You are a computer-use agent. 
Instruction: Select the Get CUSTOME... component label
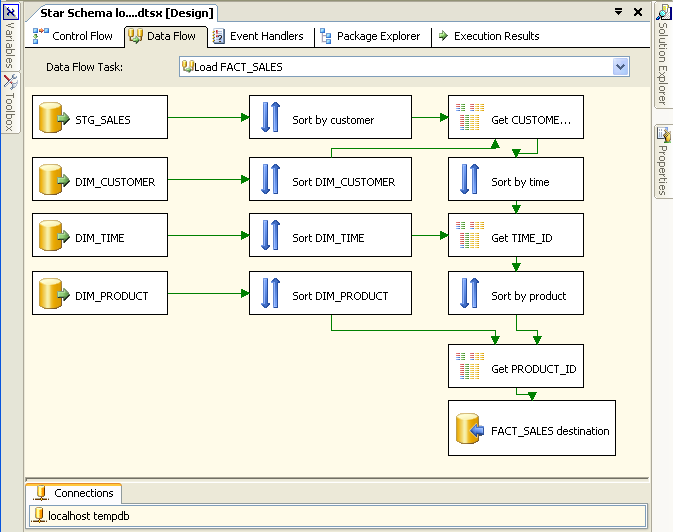[x=531, y=120]
